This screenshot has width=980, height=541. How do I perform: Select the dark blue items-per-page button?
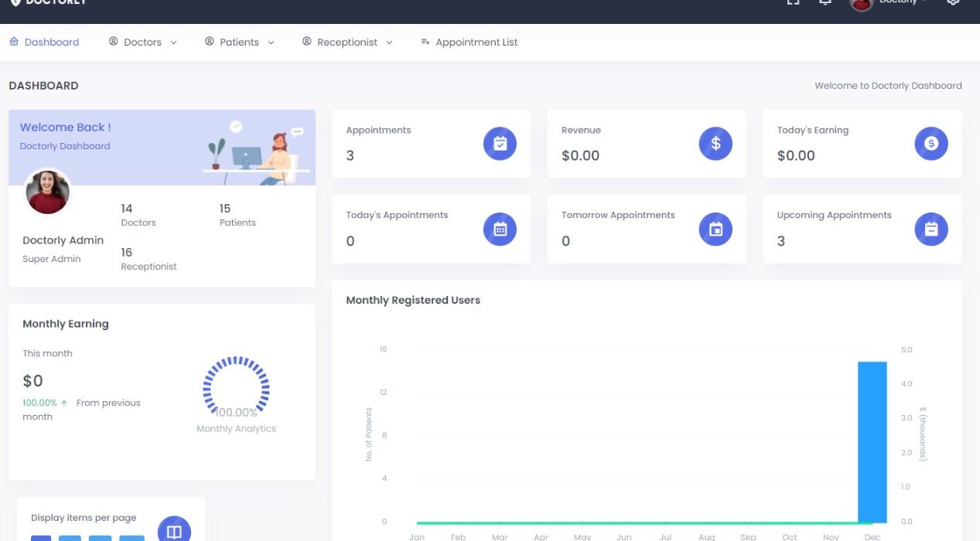click(x=41, y=537)
